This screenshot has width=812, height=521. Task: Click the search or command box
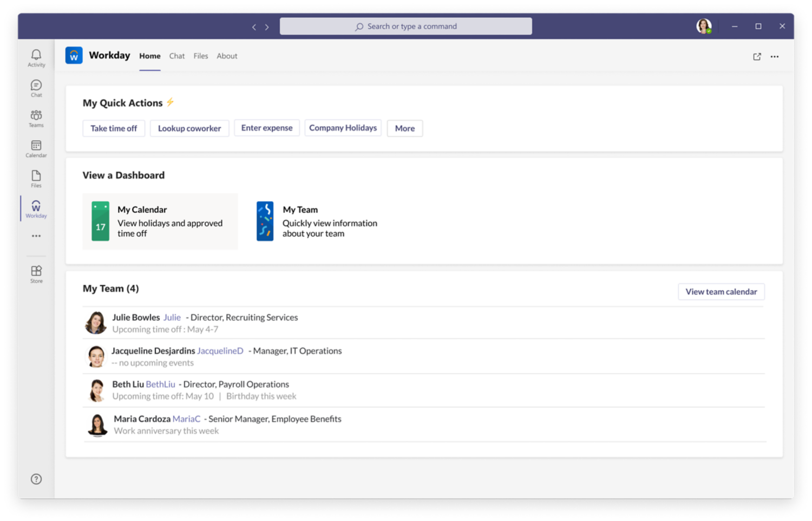coord(405,26)
